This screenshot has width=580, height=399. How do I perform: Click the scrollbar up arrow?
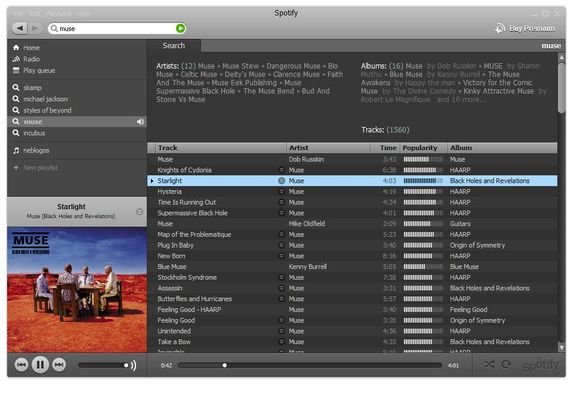click(x=562, y=57)
